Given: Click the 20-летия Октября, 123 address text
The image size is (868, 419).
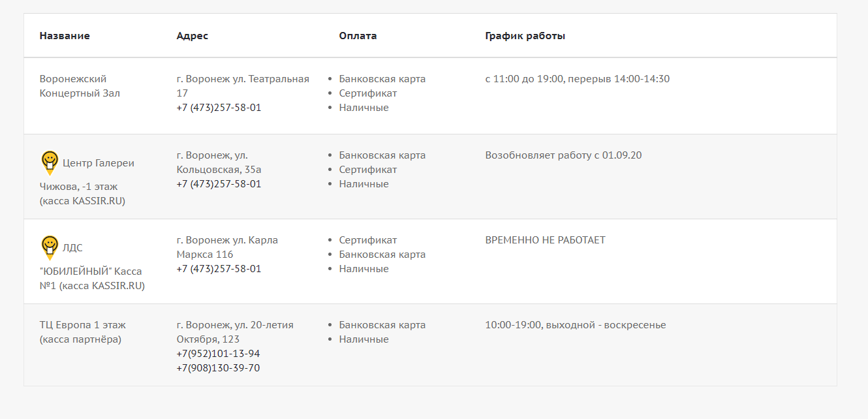Looking at the screenshot, I should click(235, 332).
